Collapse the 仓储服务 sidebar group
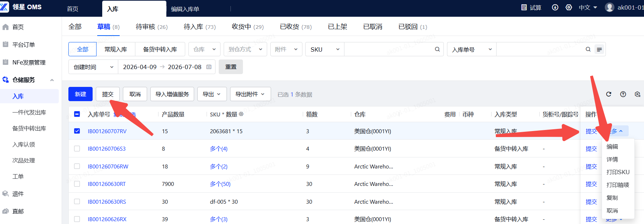The width and height of the screenshot is (644, 224). (x=52, y=80)
